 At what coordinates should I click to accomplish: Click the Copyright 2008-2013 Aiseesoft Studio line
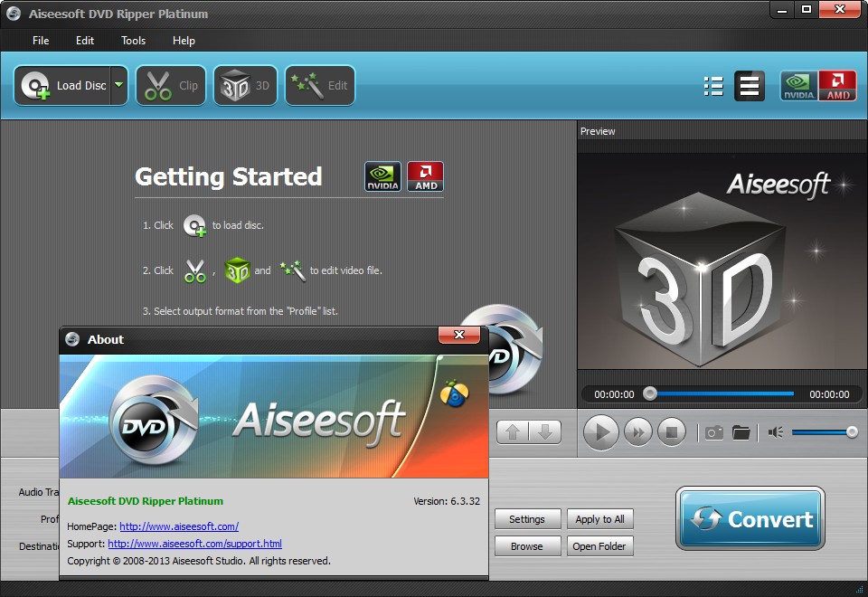pyautogui.click(x=199, y=561)
